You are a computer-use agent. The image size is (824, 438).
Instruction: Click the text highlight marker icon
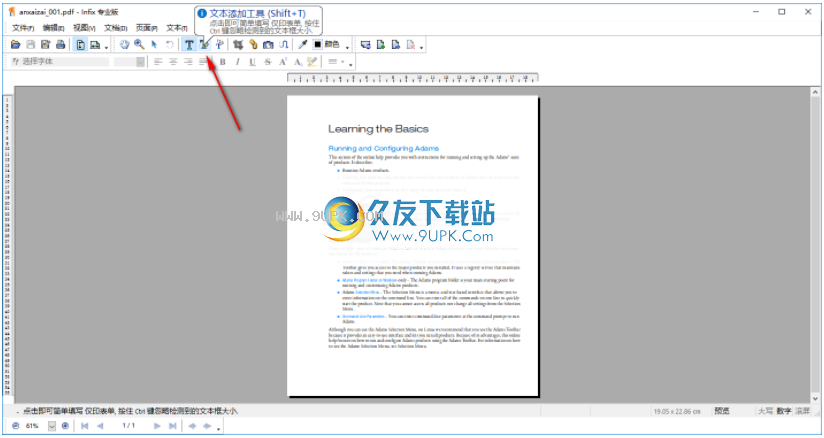click(x=312, y=62)
